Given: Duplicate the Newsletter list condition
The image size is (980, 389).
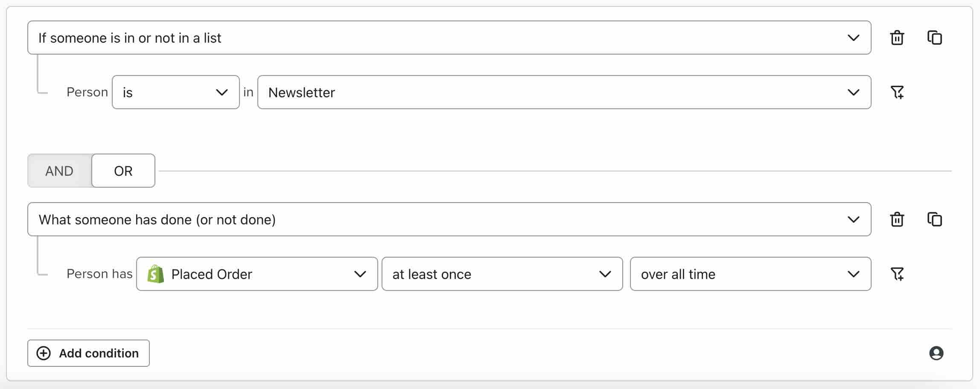Looking at the screenshot, I should point(935,38).
